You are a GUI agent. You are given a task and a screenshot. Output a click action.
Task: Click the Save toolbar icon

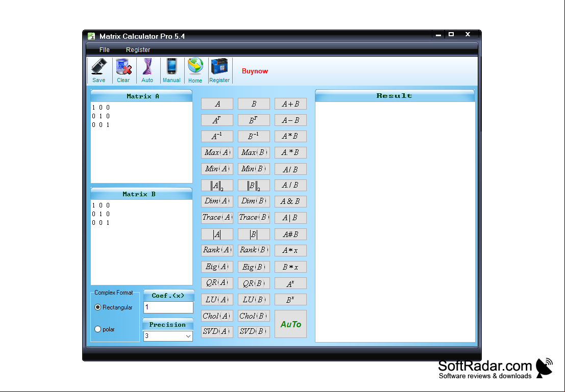click(99, 70)
